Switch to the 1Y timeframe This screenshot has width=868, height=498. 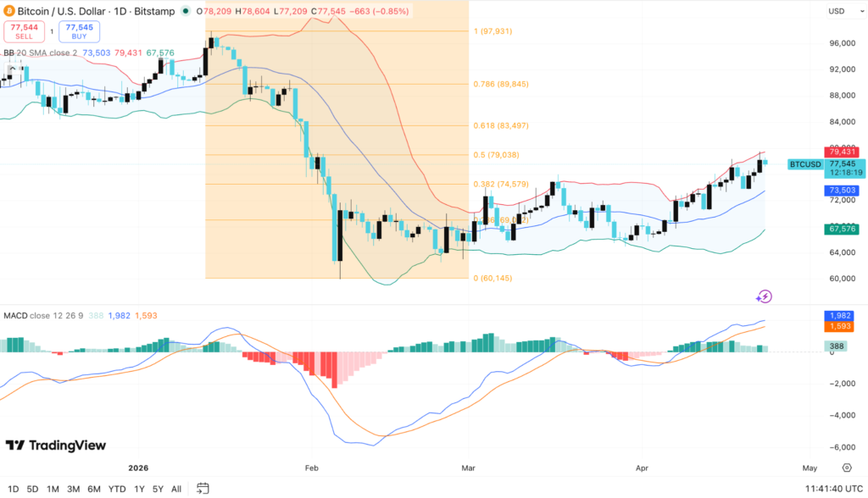[x=138, y=489]
